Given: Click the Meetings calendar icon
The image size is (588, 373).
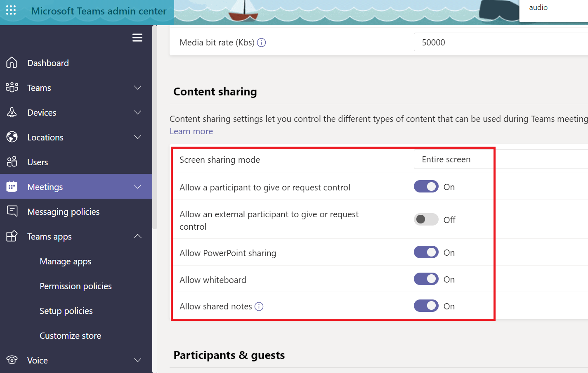Looking at the screenshot, I should pos(12,187).
